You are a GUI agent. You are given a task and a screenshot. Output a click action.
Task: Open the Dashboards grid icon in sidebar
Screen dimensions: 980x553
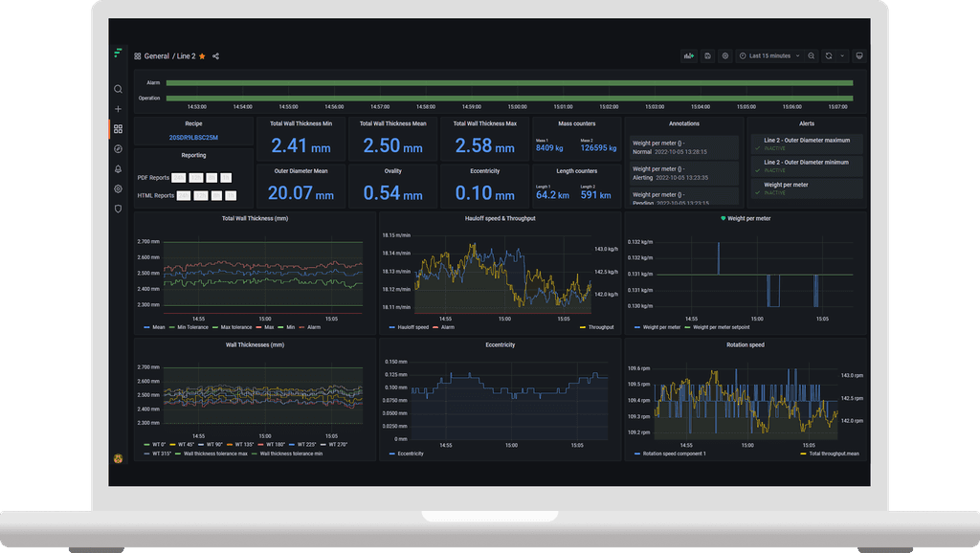pos(118,129)
